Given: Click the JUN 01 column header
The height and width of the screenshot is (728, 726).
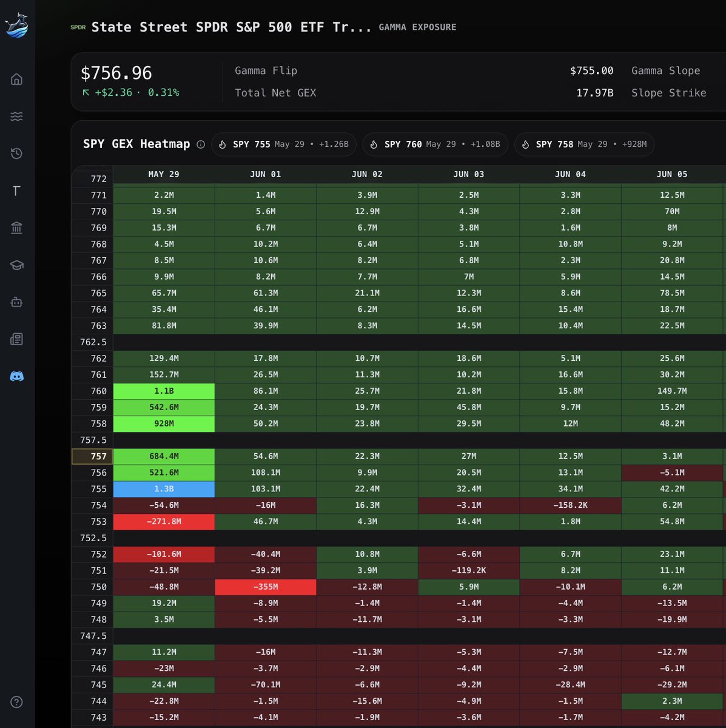Looking at the screenshot, I should tap(266, 174).
